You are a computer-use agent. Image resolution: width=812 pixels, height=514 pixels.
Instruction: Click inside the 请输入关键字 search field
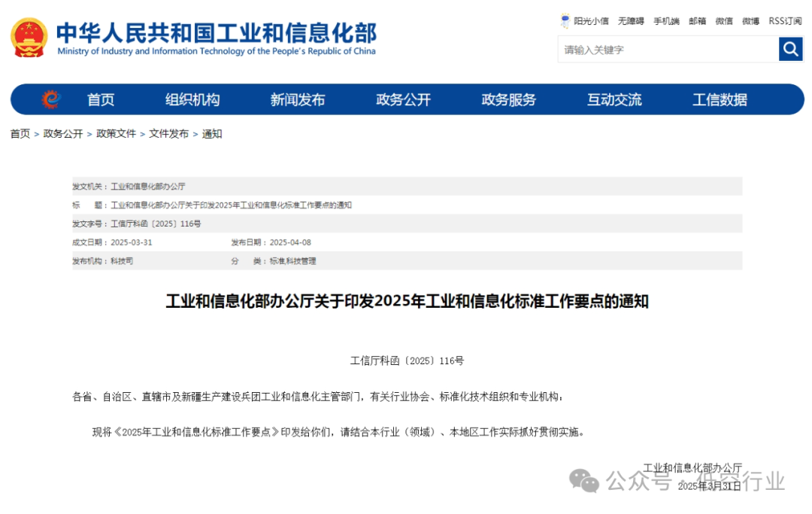pyautogui.click(x=662, y=49)
